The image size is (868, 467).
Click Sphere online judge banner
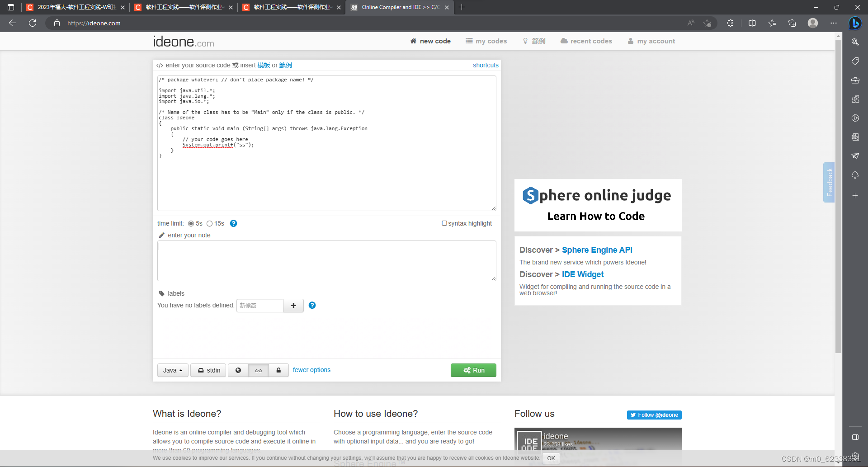point(598,205)
